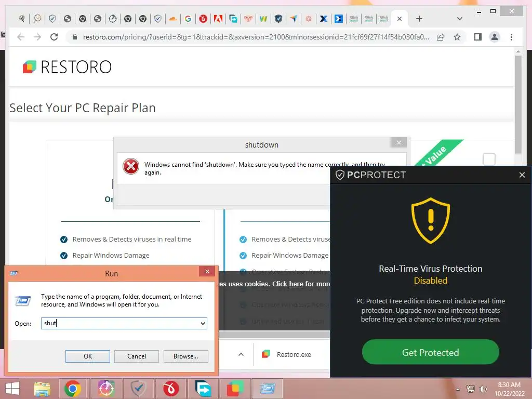
Task: Click Cancel in the Run dialog
Action: (x=137, y=356)
